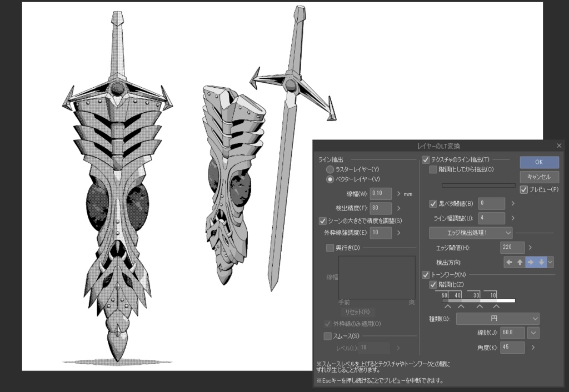Open the エッジ検出処理1 dropdown menu
Image resolution: width=569 pixels, height=392 pixels.
471,233
